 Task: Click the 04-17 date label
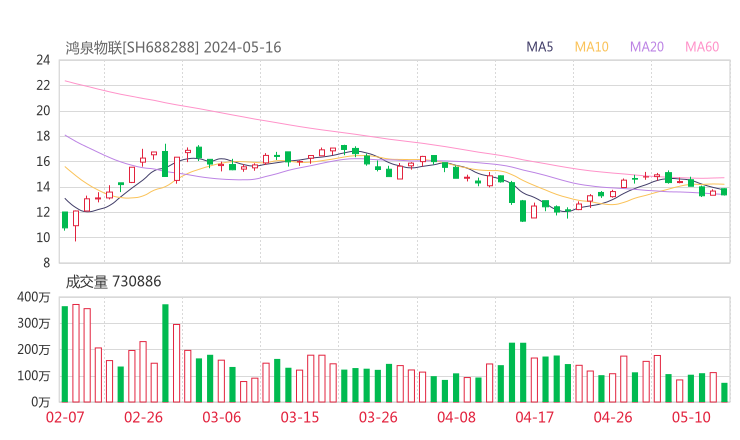click(x=535, y=417)
